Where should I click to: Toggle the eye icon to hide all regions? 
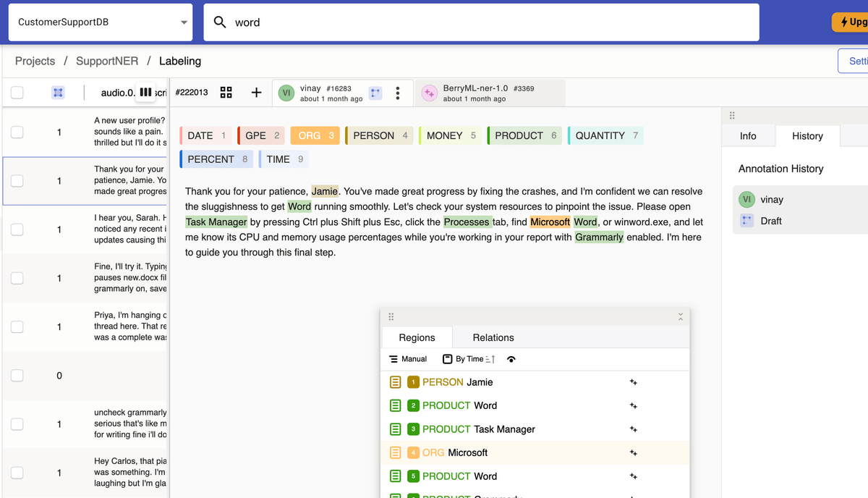point(511,359)
